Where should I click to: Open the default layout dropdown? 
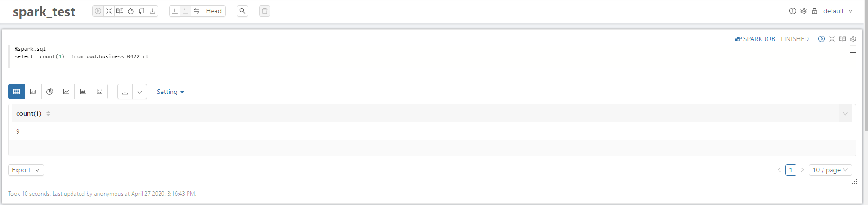coord(838,11)
